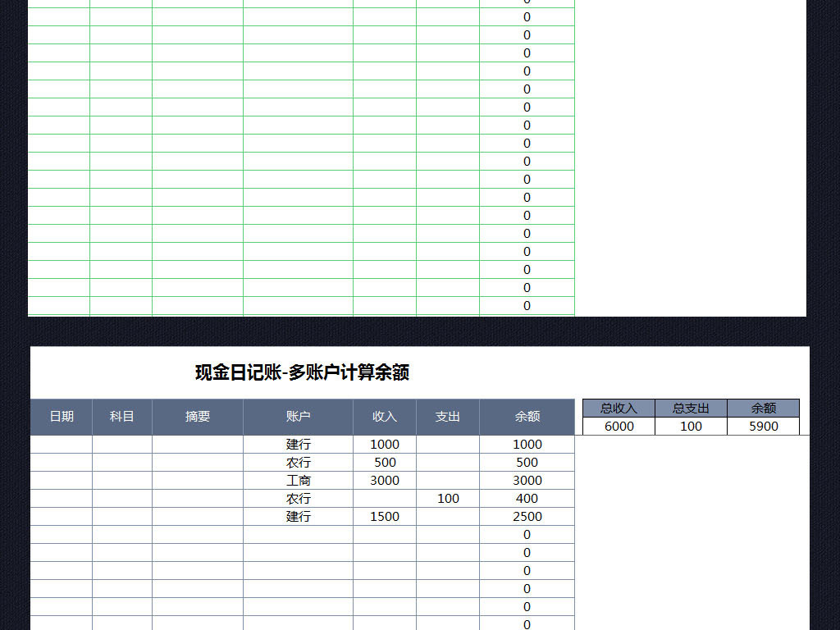The width and height of the screenshot is (840, 630).
Task: Click the 总收入 summary header
Action: [619, 409]
